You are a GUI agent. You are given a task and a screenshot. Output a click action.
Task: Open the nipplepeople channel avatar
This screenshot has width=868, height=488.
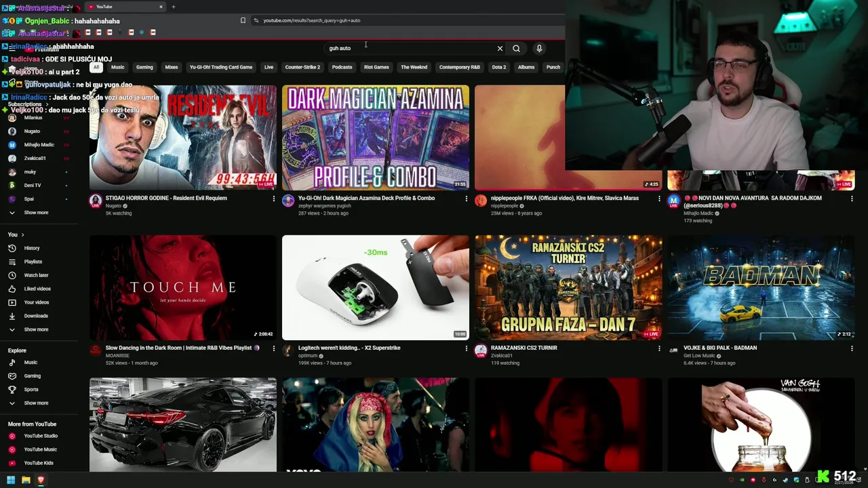pos(480,201)
